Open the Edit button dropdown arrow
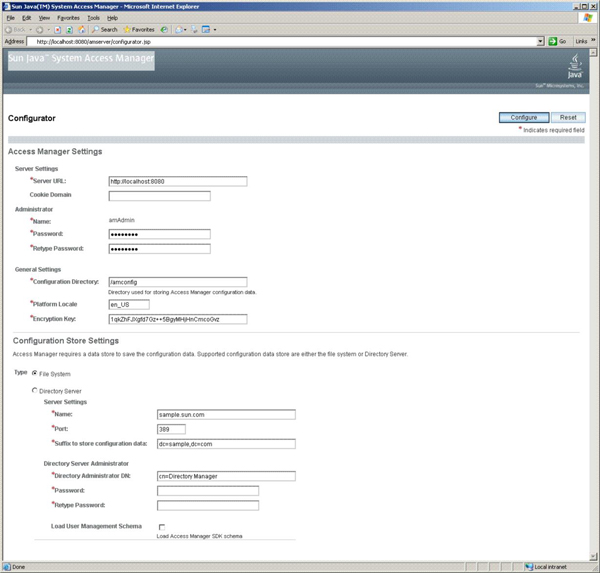Image resolution: width=600 pixels, height=573 pixels. click(x=215, y=29)
